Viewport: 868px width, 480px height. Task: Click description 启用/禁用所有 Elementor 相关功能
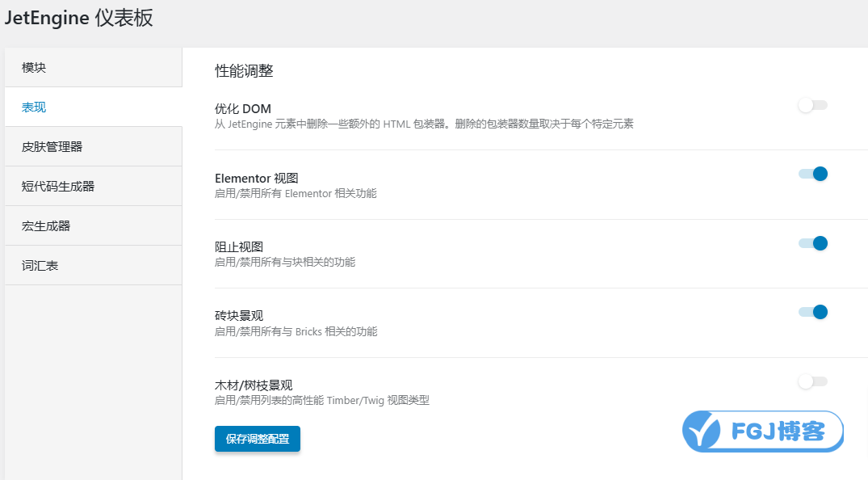click(296, 193)
